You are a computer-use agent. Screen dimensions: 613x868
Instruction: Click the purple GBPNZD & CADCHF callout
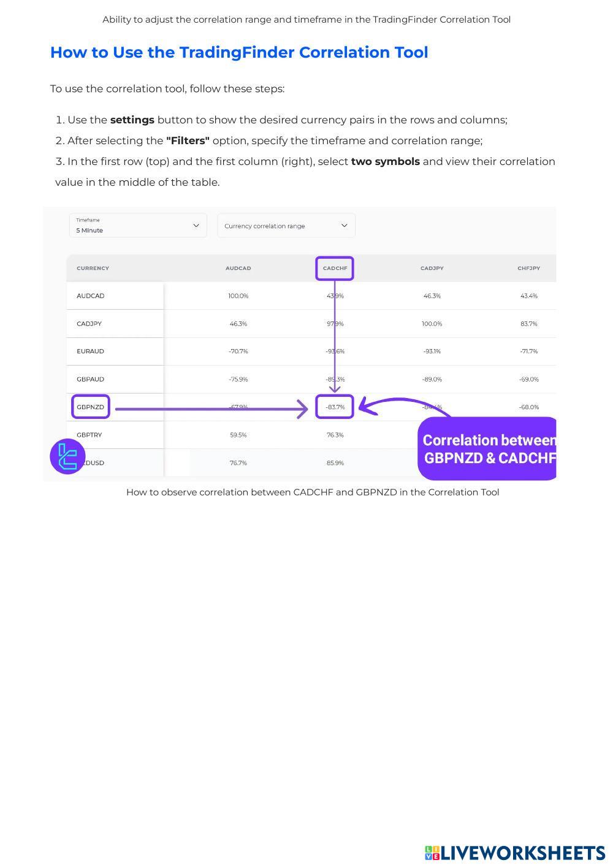[x=488, y=449]
